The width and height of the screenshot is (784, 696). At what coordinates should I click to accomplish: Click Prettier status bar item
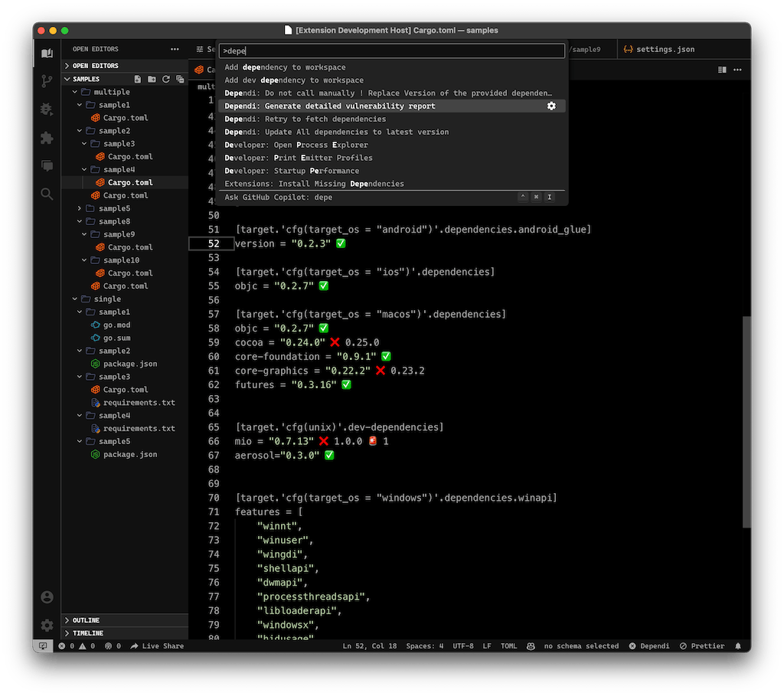[702, 646]
